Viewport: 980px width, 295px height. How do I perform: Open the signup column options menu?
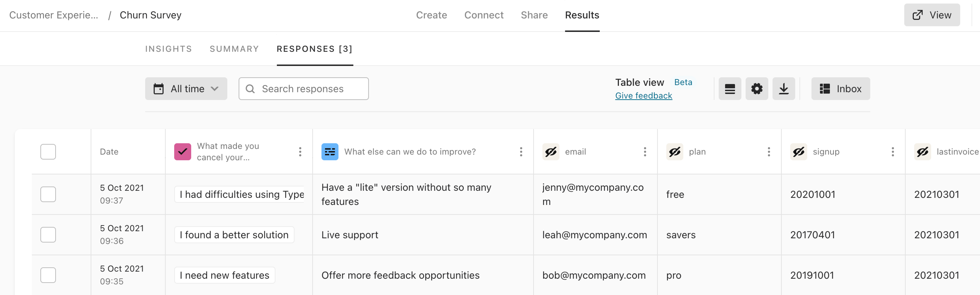pos(893,152)
